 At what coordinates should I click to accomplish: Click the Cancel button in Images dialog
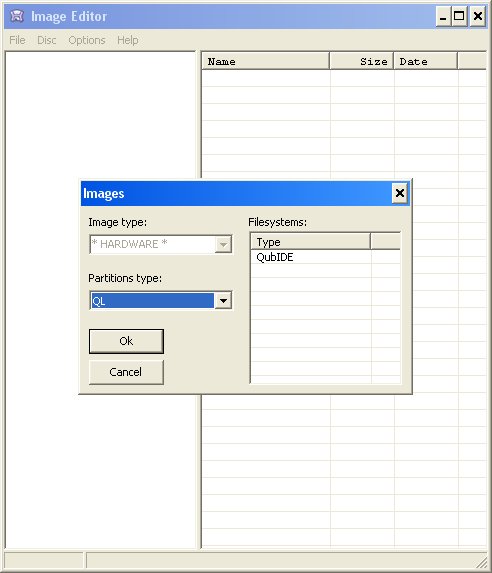tap(126, 372)
